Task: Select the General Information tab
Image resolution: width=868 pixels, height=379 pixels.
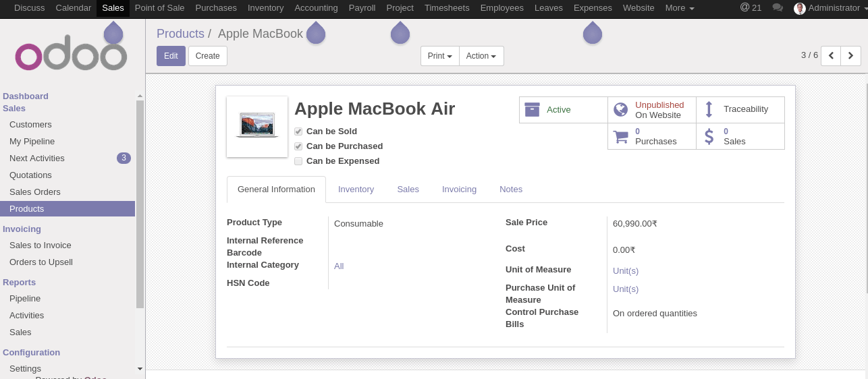Action: [277, 189]
